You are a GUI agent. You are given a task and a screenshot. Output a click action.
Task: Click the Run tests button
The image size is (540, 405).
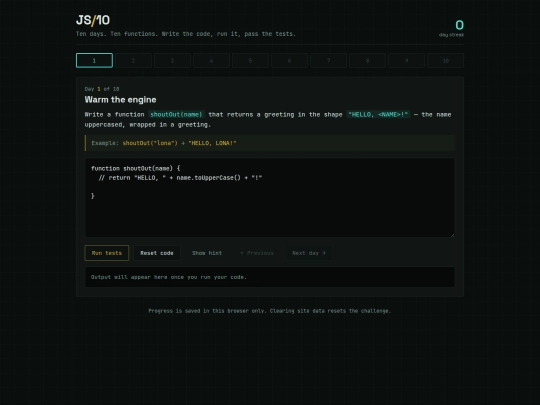[x=107, y=253]
